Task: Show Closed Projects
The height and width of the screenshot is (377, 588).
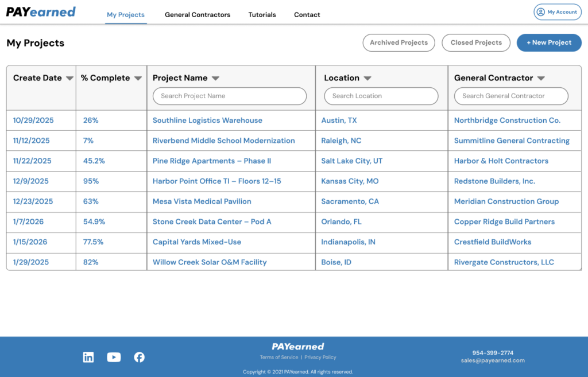Action: [476, 42]
